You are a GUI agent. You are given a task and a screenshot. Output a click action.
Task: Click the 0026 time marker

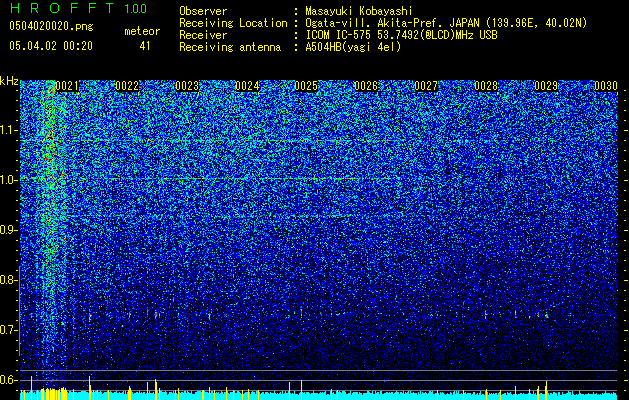(x=366, y=86)
